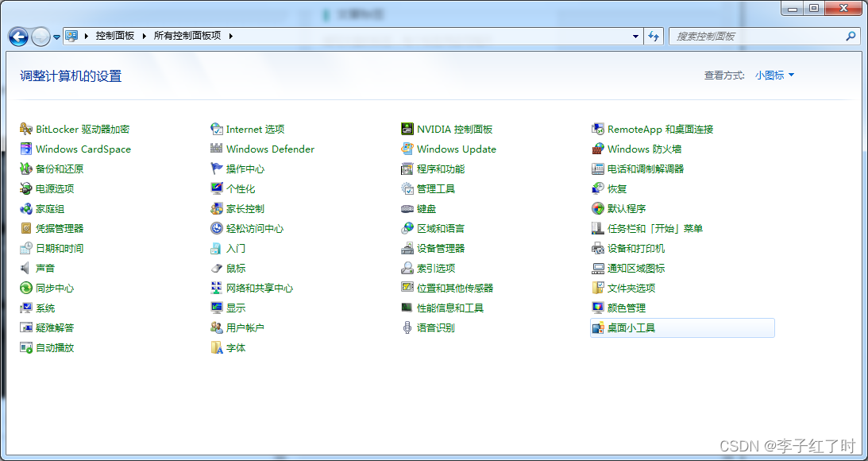Open the 语音识别 microphone icon
Screen dimensions: 868x461
[407, 328]
